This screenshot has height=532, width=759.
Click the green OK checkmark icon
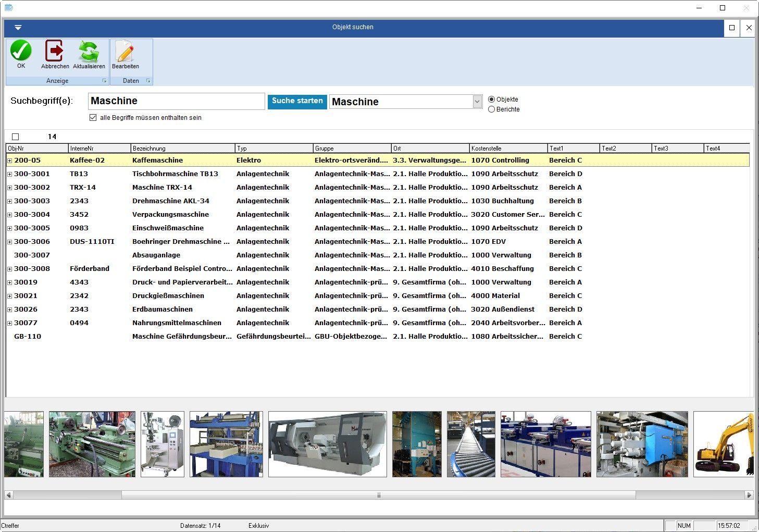point(21,51)
